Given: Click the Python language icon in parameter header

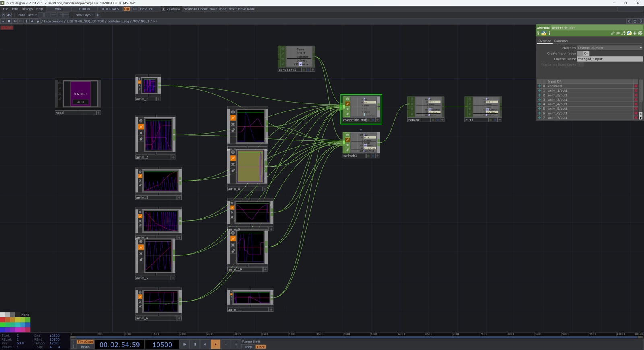Looking at the screenshot, I should coord(630,33).
